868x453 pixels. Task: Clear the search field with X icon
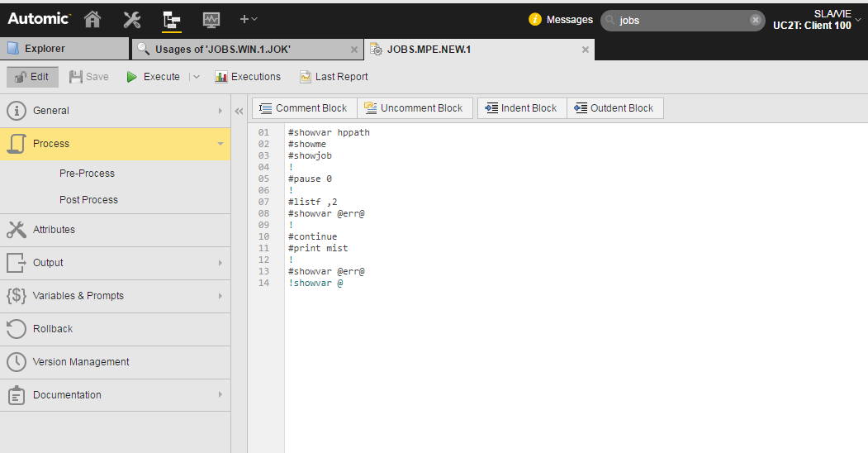[755, 20]
